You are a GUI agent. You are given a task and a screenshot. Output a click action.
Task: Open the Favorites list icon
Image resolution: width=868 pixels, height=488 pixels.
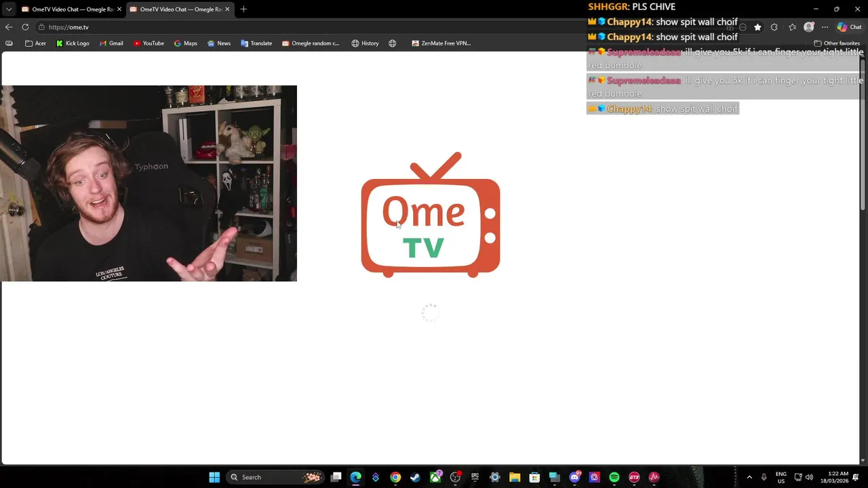click(x=792, y=27)
